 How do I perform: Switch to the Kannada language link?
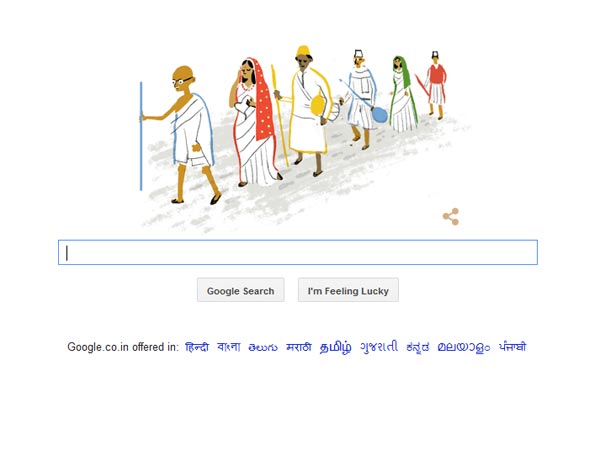click(417, 347)
